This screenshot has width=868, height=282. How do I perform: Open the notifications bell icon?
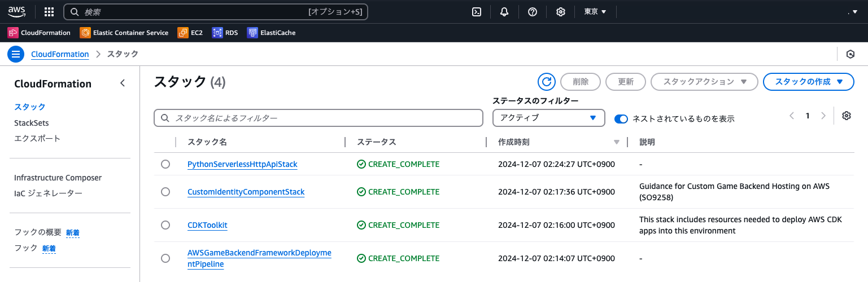pos(504,12)
